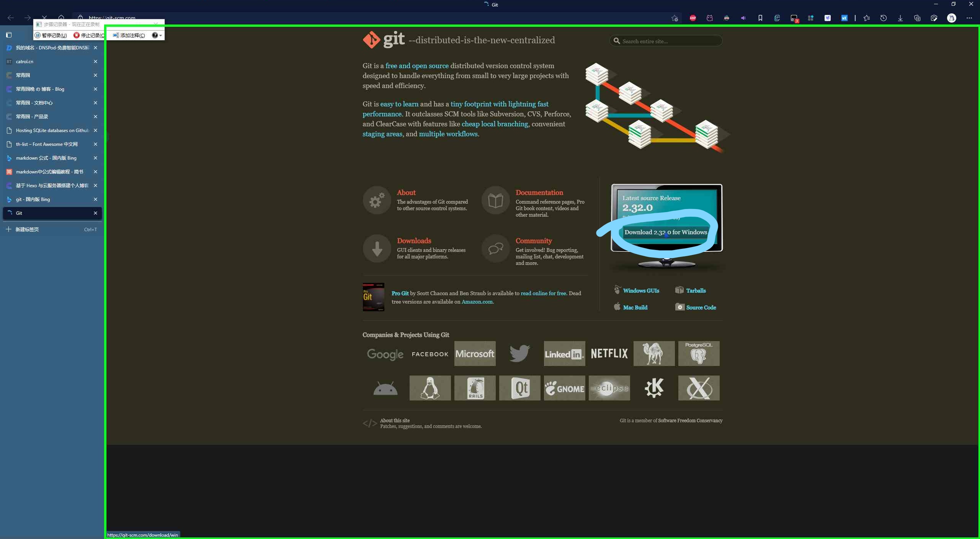Open the browser more options (...) menu

click(970, 18)
